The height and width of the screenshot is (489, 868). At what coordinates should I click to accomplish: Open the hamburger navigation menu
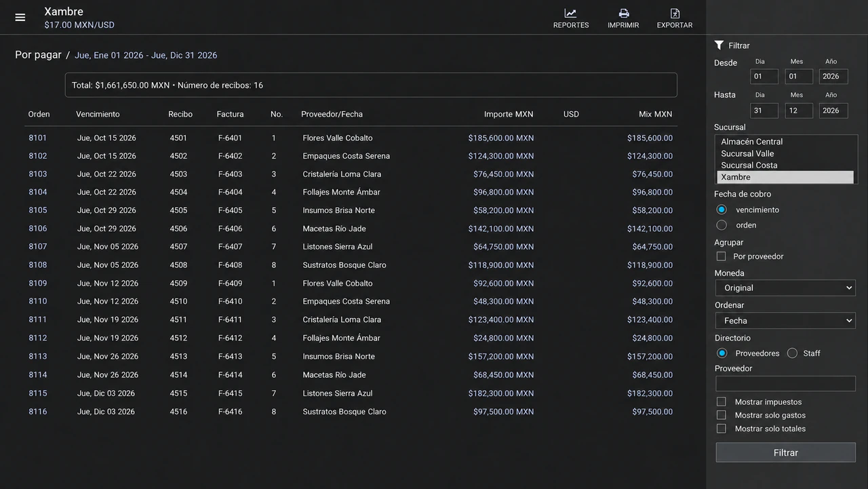pyautogui.click(x=20, y=18)
